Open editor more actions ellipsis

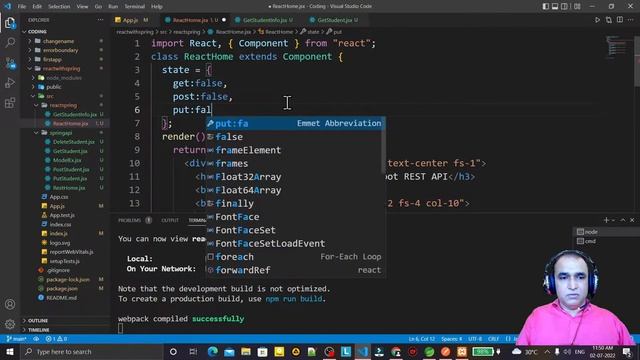tap(631, 20)
